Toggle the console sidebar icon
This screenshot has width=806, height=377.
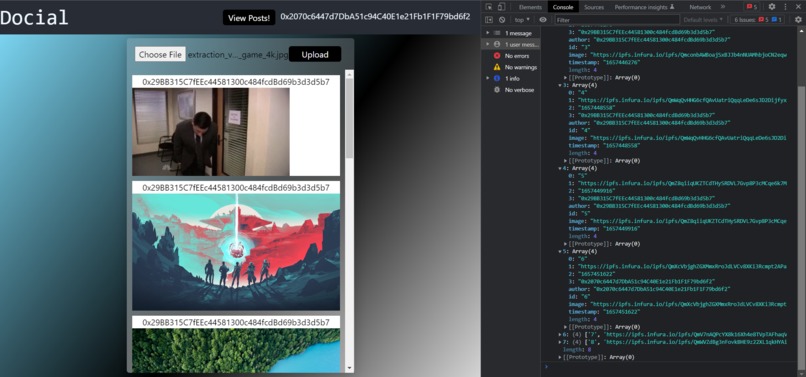(x=489, y=20)
